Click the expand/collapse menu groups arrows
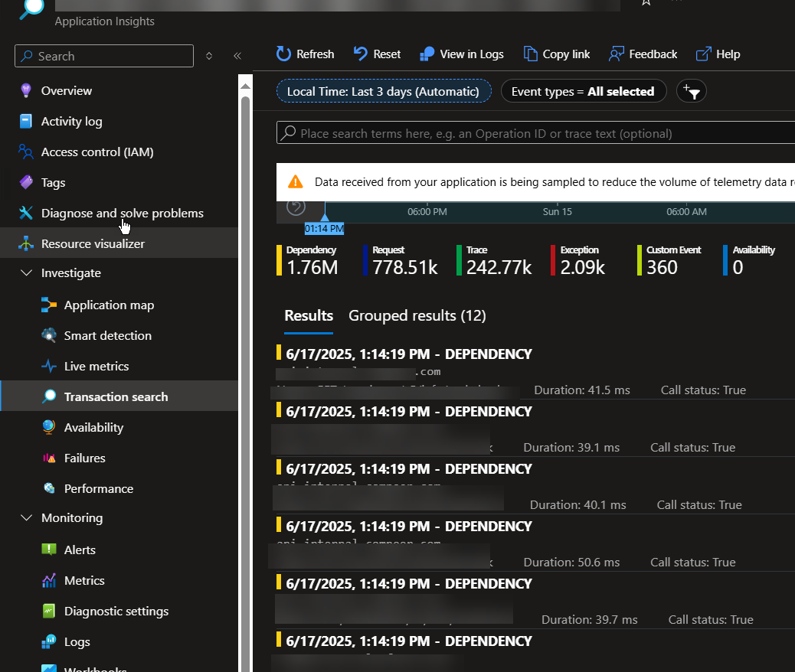 point(209,56)
